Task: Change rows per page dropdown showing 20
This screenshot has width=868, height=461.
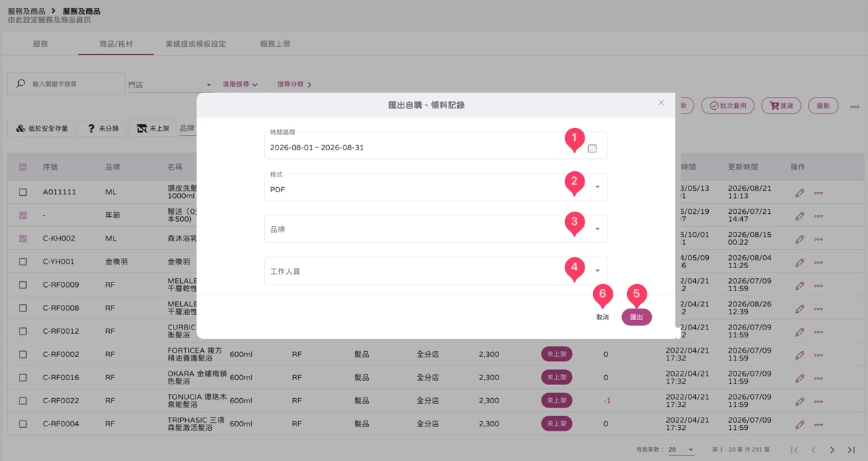Action: pyautogui.click(x=681, y=449)
